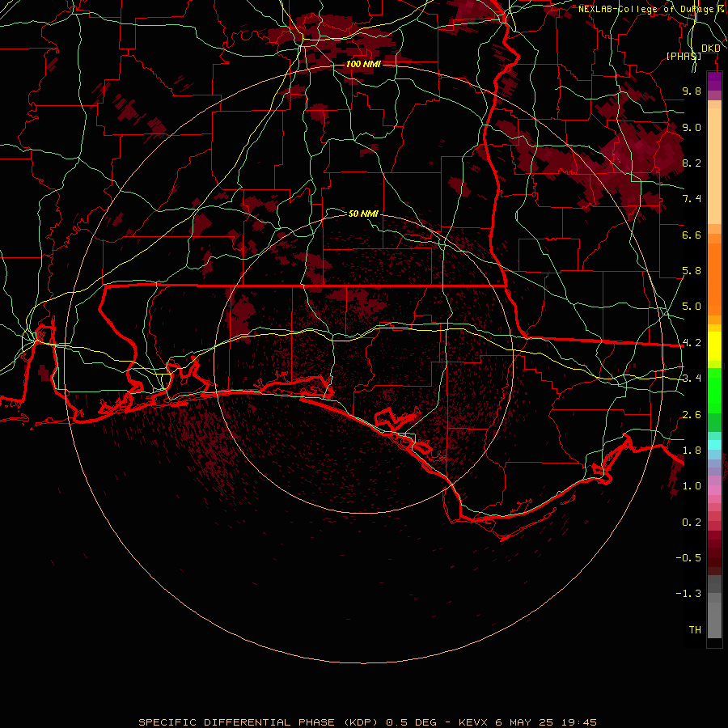Click the 8.2 value on the color scale

coord(692,163)
